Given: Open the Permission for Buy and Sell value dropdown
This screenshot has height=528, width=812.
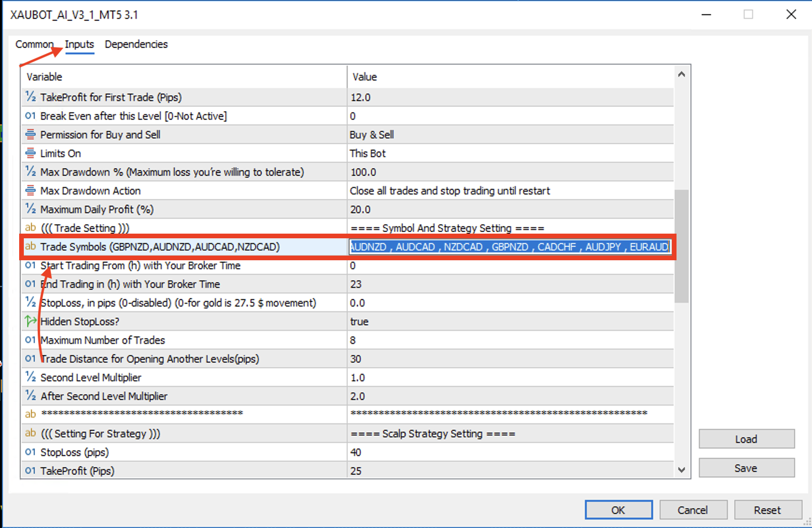Looking at the screenshot, I should [510, 135].
